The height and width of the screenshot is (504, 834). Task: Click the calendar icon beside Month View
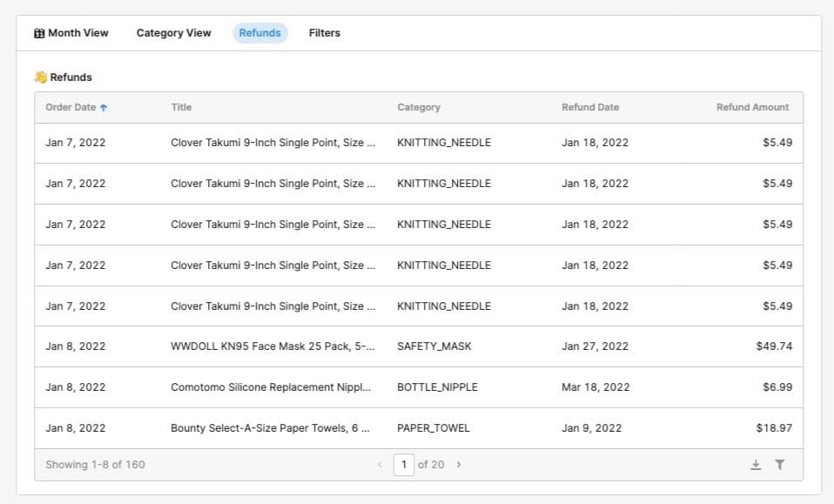pyautogui.click(x=39, y=32)
